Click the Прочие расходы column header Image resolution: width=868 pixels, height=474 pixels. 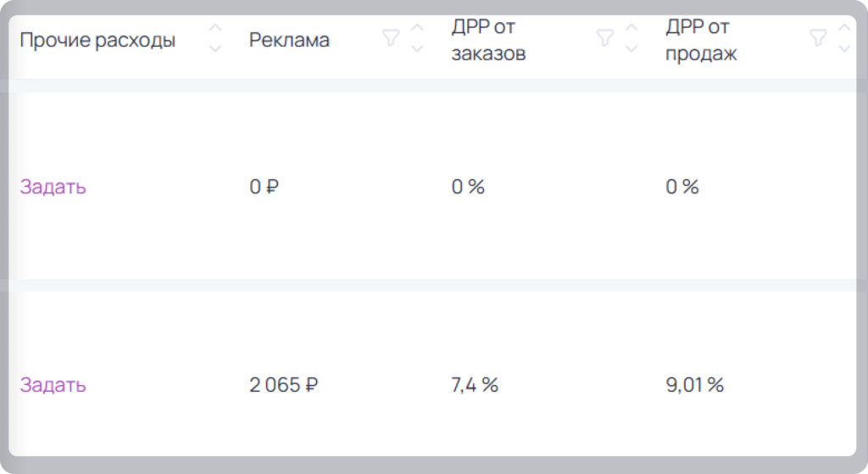click(x=98, y=40)
